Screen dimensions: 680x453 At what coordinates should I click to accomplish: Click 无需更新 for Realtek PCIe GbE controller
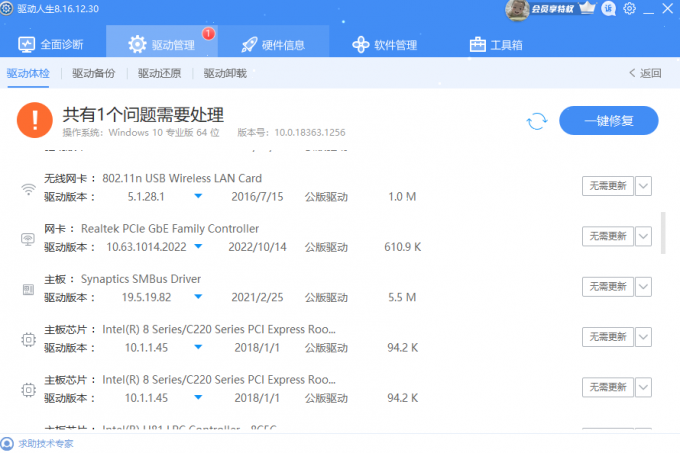tap(608, 236)
